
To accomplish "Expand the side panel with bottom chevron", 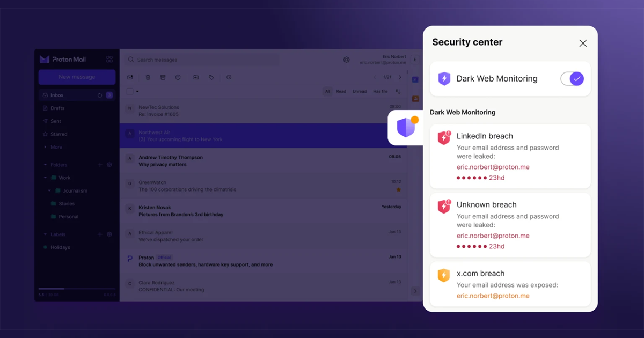I will pyautogui.click(x=415, y=291).
